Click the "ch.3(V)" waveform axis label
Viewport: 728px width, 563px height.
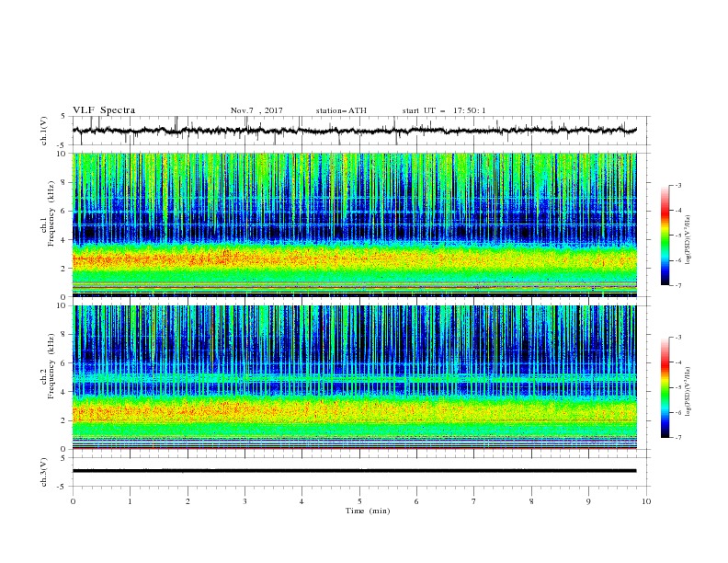pos(44,472)
